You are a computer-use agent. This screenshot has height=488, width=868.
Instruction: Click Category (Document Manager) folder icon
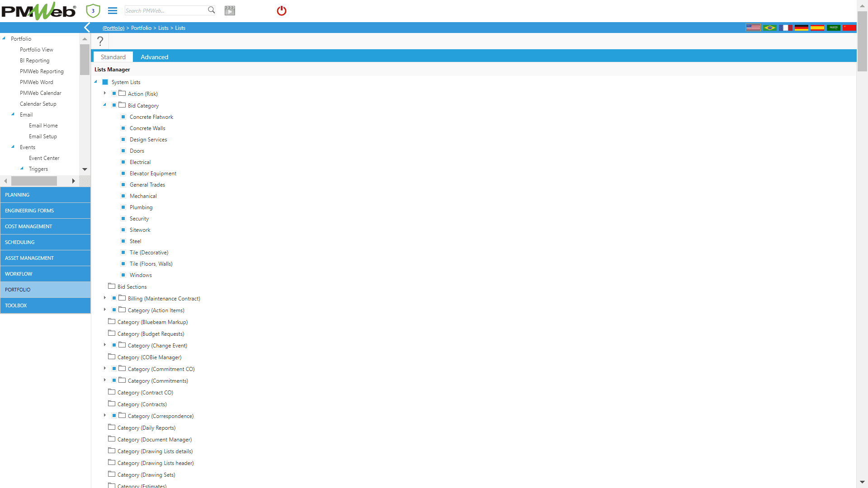[112, 439]
